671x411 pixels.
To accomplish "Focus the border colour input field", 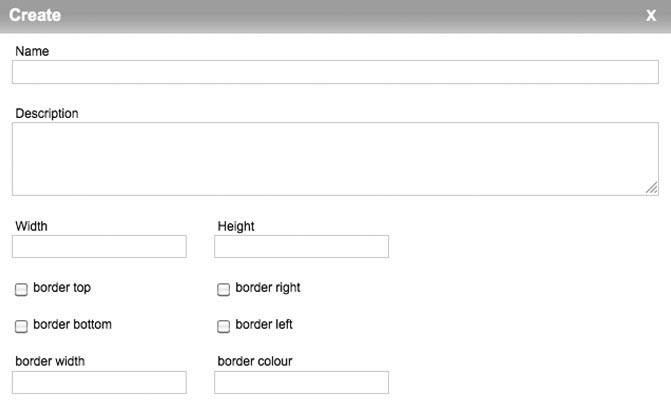I will point(301,382).
